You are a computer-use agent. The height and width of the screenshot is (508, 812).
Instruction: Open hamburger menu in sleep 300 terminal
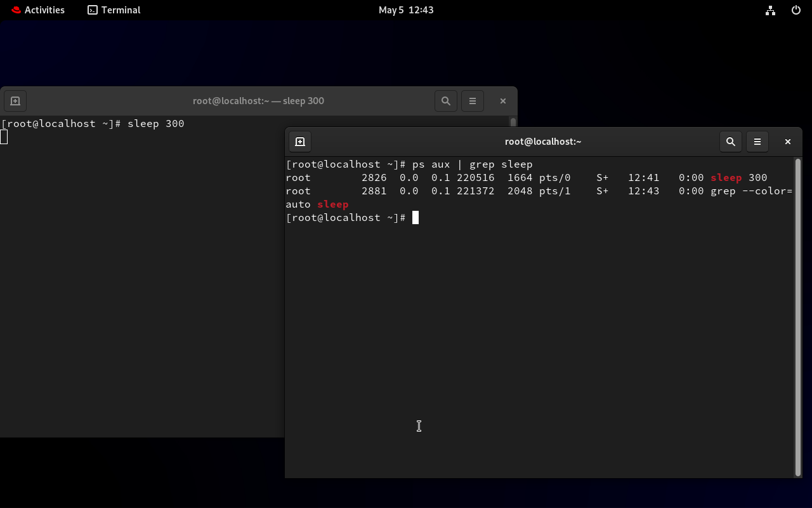coord(473,101)
